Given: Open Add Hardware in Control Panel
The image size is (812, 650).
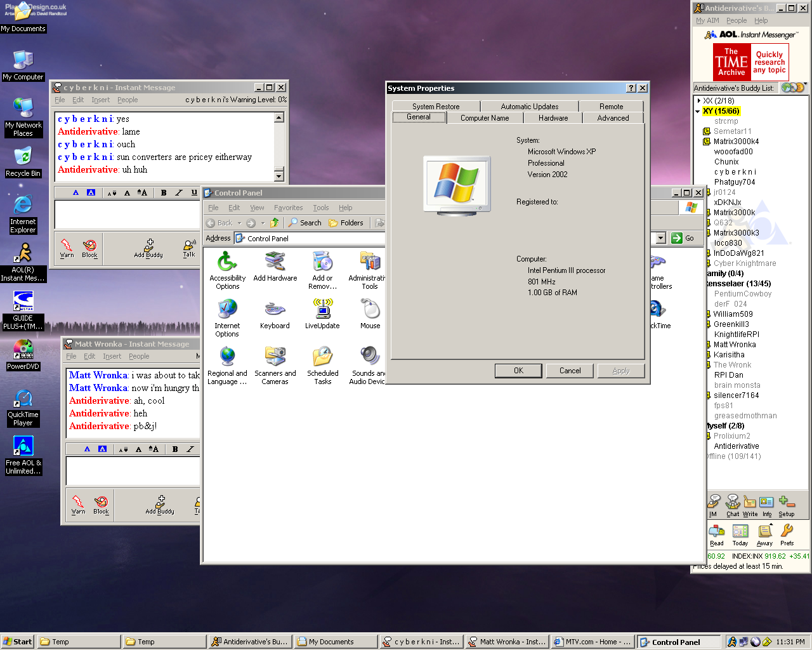Looking at the screenshot, I should click(x=275, y=266).
